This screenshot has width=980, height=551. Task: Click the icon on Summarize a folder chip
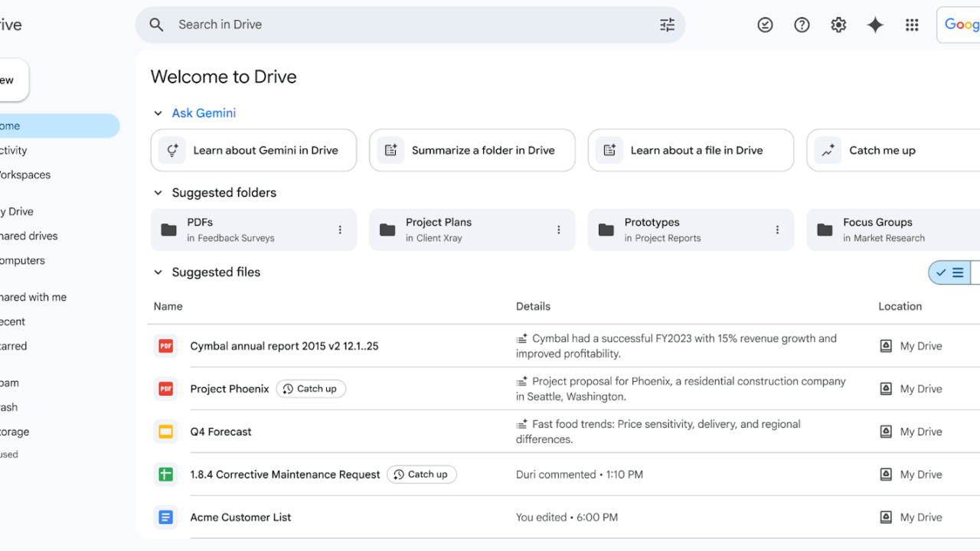click(x=390, y=150)
